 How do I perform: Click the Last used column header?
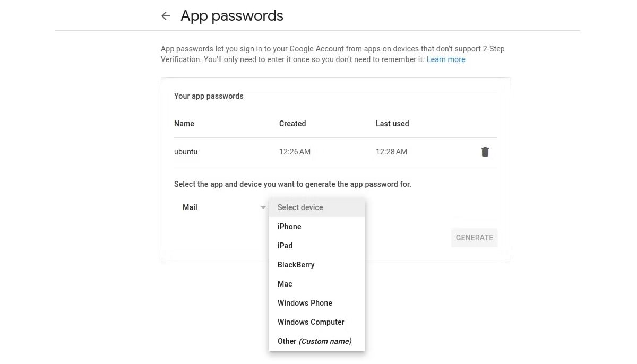392,124
